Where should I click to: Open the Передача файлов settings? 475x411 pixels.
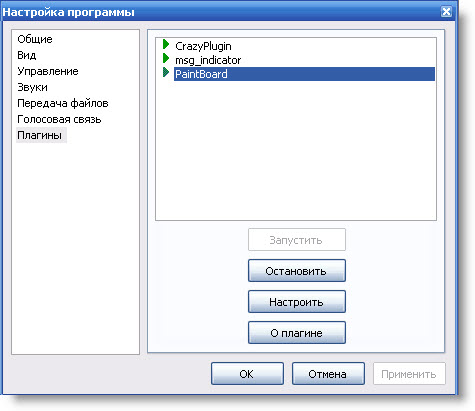[x=63, y=103]
